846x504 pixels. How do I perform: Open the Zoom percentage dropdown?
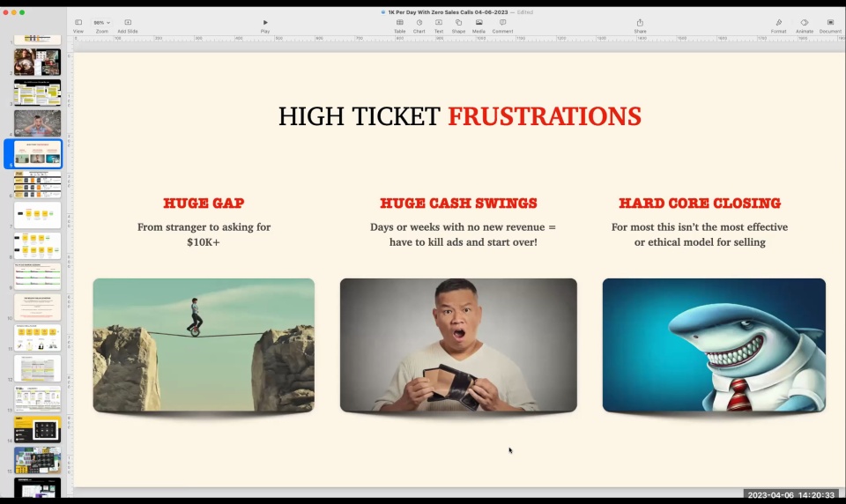(x=101, y=26)
